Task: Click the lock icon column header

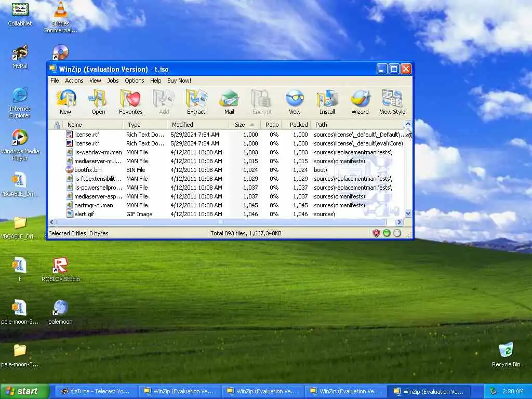Action: pyautogui.click(x=57, y=125)
